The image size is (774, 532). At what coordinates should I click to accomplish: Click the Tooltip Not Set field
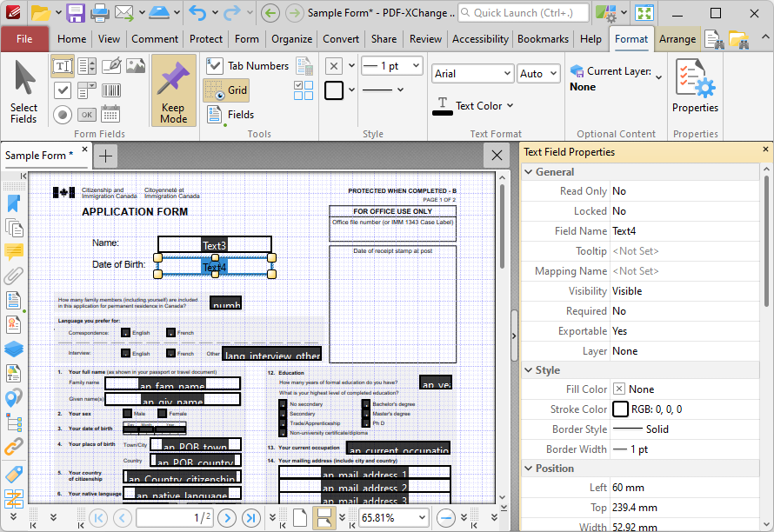684,251
